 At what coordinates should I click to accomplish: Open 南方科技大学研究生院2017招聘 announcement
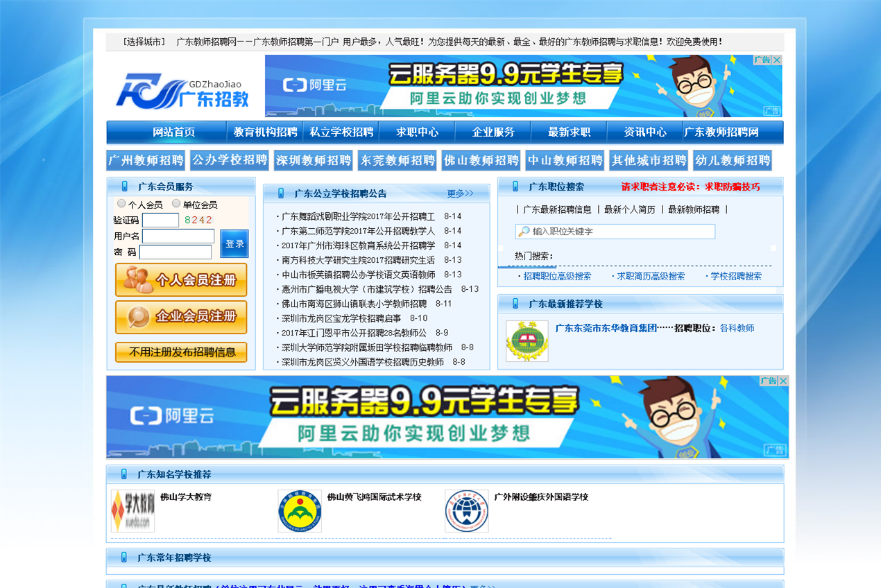[x=358, y=260]
